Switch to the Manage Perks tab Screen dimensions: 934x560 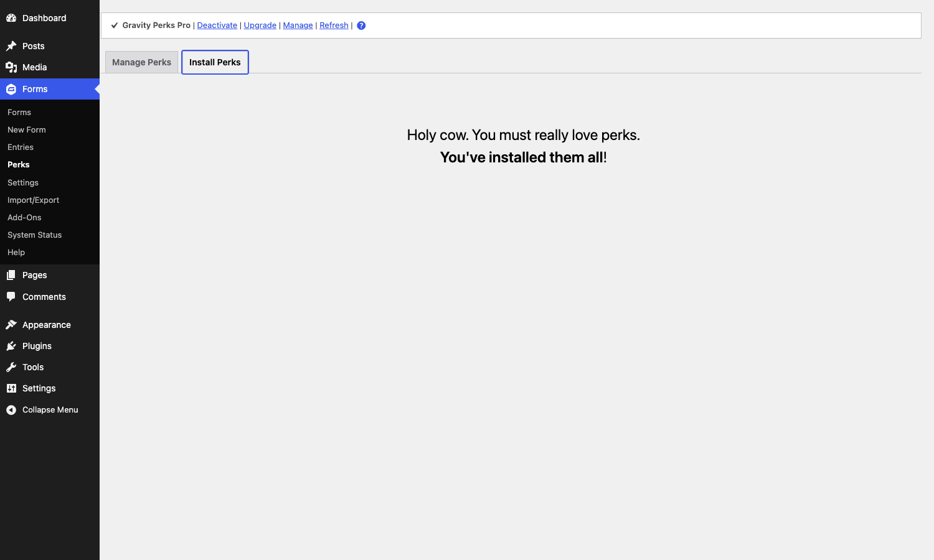click(141, 62)
